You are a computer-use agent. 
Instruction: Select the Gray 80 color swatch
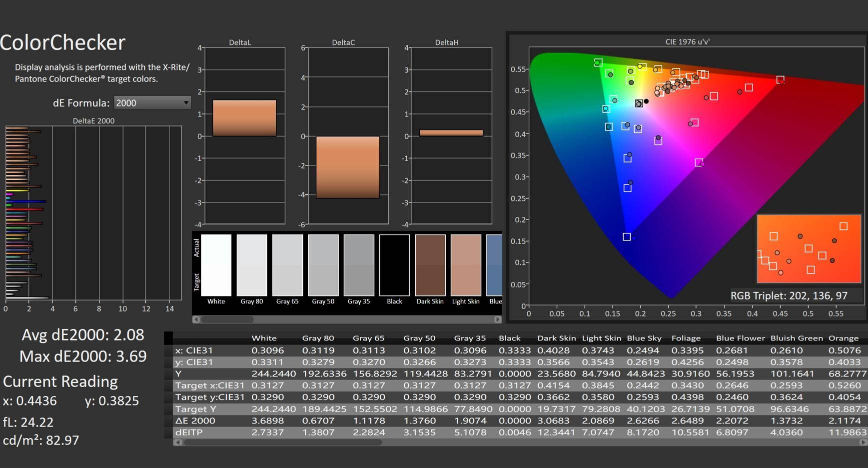(x=252, y=265)
